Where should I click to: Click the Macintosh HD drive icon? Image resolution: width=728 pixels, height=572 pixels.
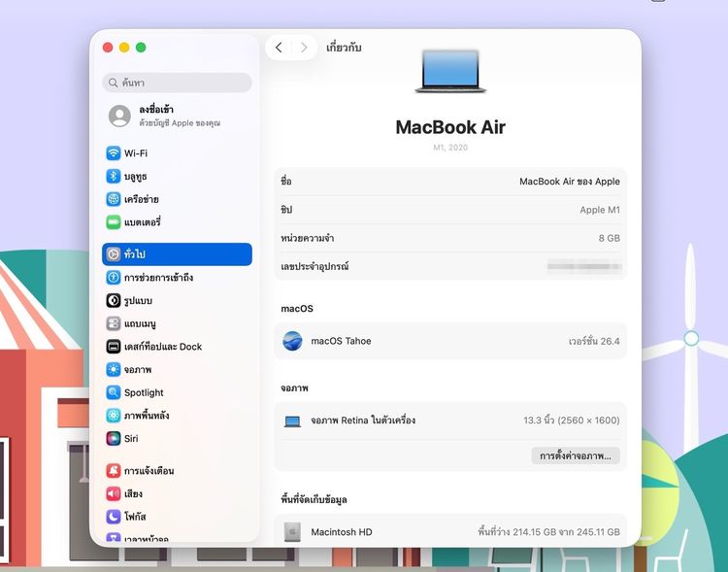point(292,532)
